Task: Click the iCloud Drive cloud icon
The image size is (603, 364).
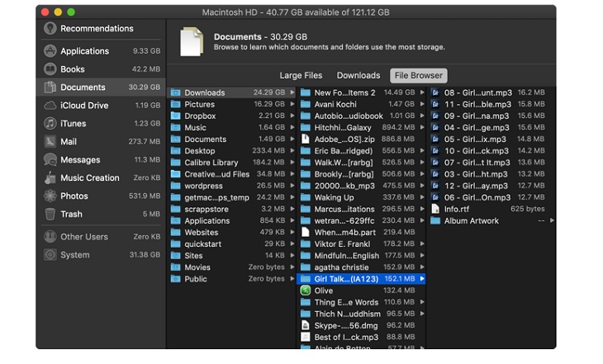Action: tap(50, 106)
